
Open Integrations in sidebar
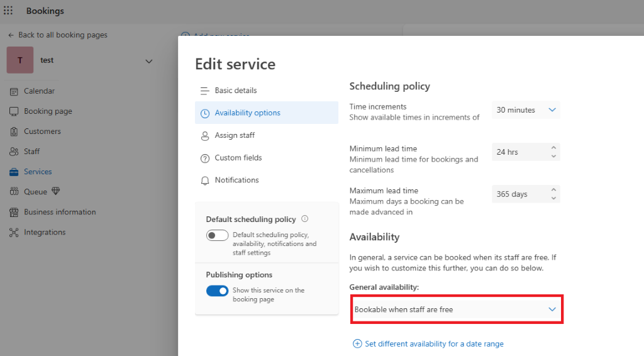(x=45, y=232)
